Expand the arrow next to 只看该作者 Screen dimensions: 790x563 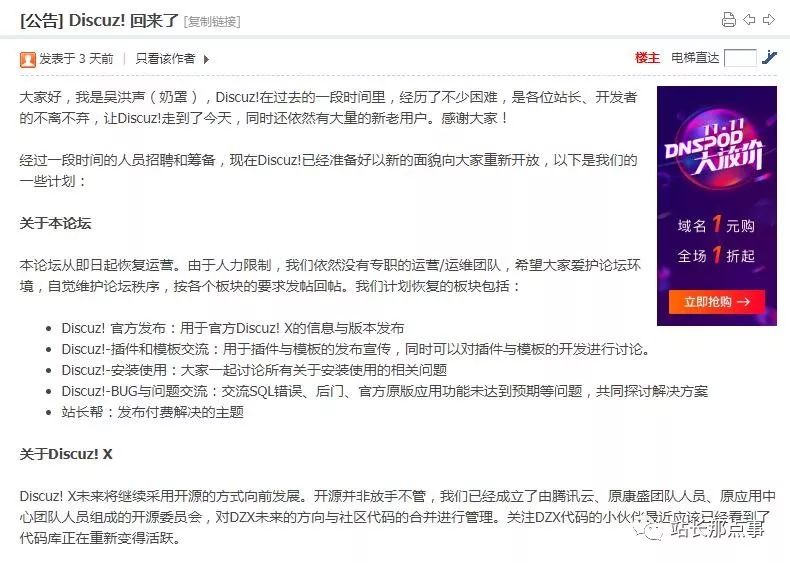pos(206,59)
